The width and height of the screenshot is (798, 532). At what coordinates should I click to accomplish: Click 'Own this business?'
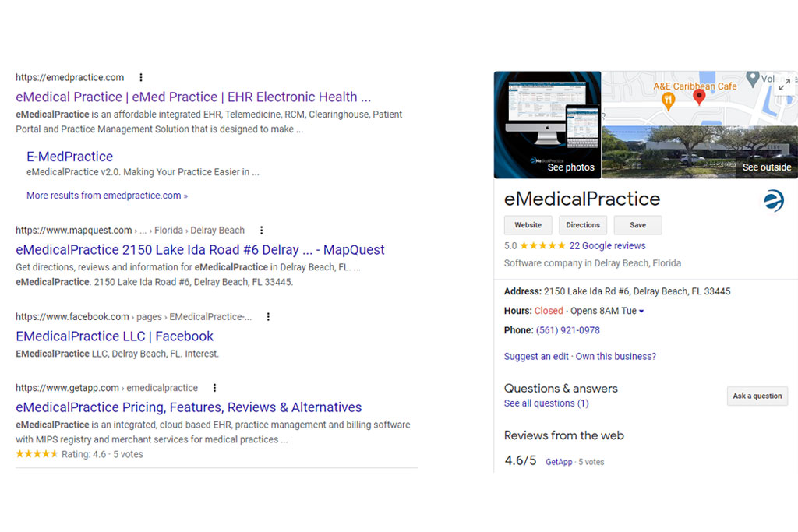pyautogui.click(x=615, y=356)
